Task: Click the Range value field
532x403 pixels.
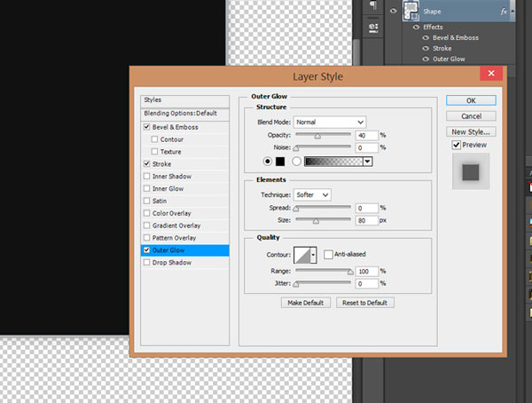Action: tap(366, 271)
